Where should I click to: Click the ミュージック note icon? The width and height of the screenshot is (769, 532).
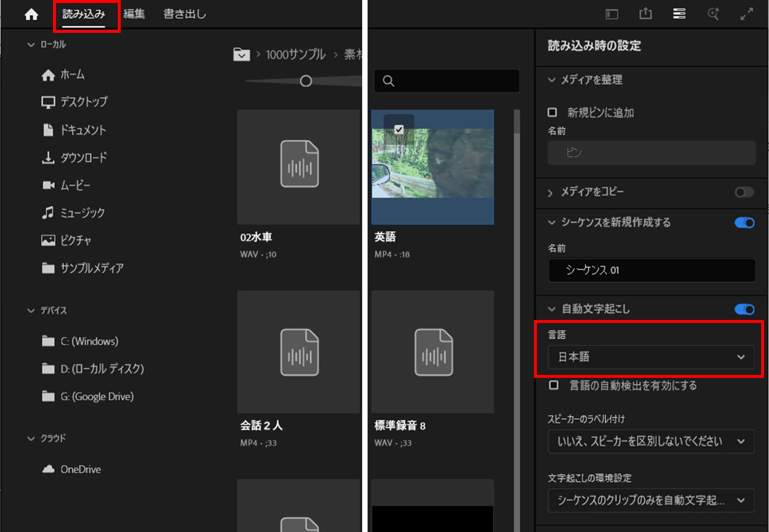(x=48, y=213)
